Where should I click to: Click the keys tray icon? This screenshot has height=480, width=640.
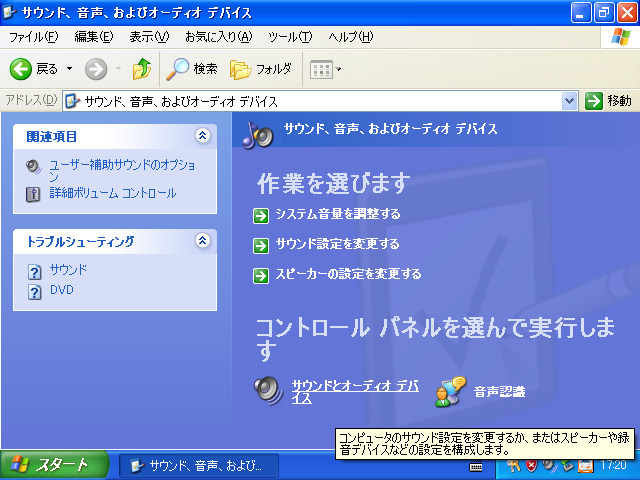(513, 466)
